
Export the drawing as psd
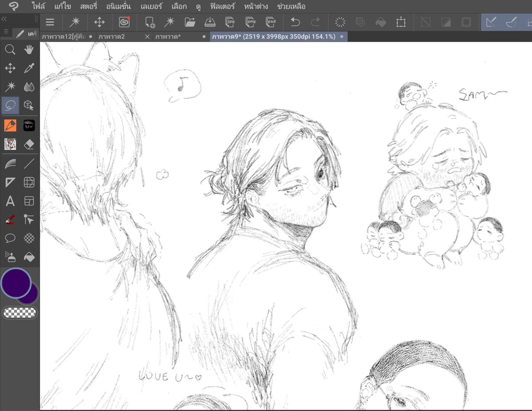coord(270,22)
